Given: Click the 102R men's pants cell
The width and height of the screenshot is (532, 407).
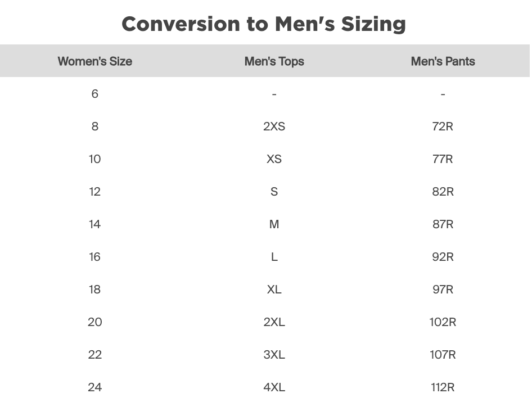Looking at the screenshot, I should [443, 322].
